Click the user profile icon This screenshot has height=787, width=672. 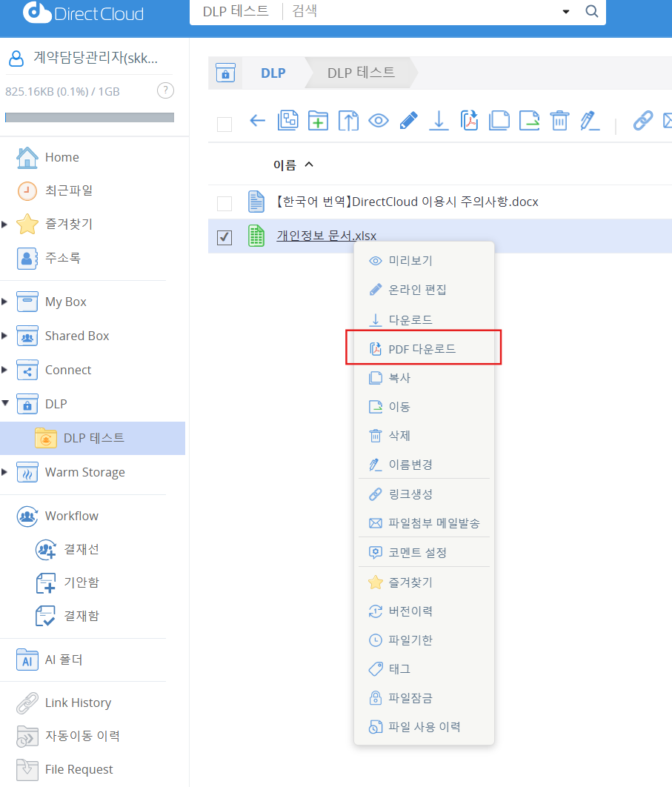coord(16,59)
